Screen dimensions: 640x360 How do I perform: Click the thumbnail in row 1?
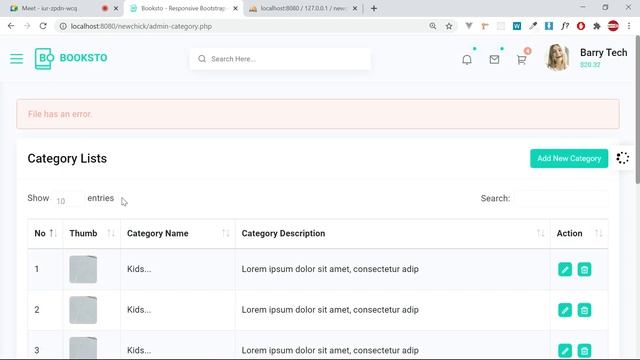[x=83, y=269]
